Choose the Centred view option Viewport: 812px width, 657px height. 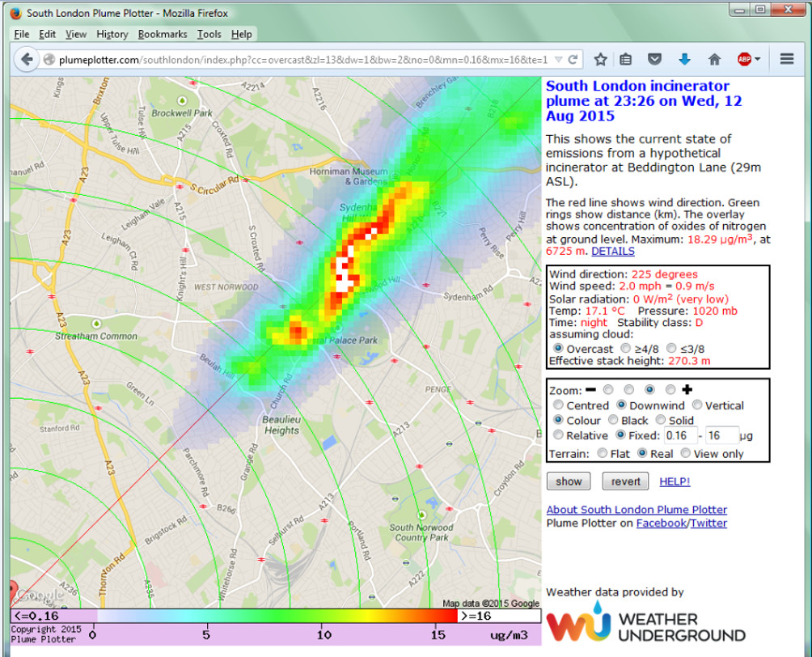[x=558, y=405]
